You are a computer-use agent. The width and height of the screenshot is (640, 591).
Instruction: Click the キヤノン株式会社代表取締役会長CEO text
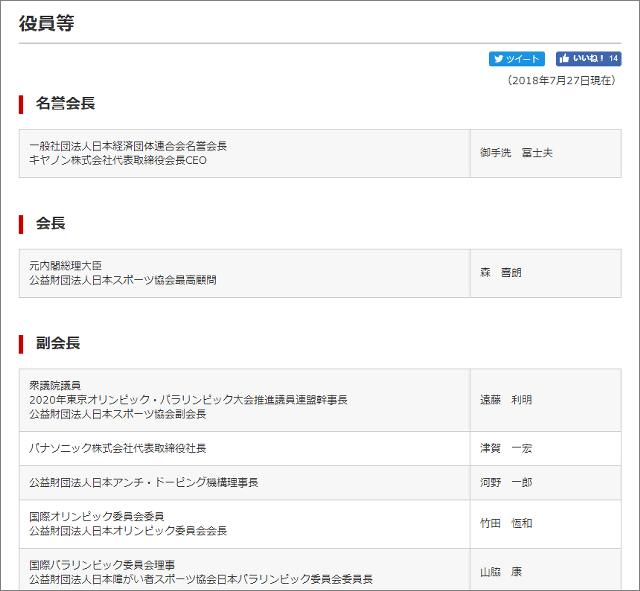[118, 160]
